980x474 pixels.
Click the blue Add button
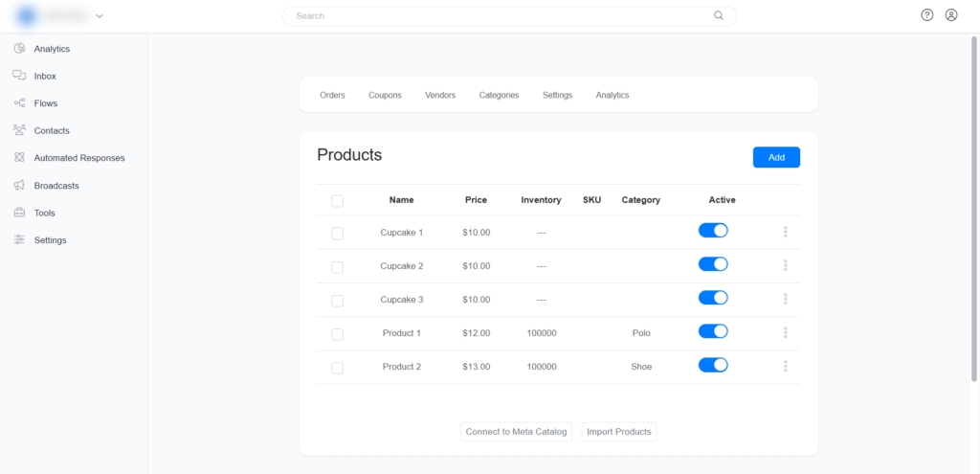[x=776, y=157]
